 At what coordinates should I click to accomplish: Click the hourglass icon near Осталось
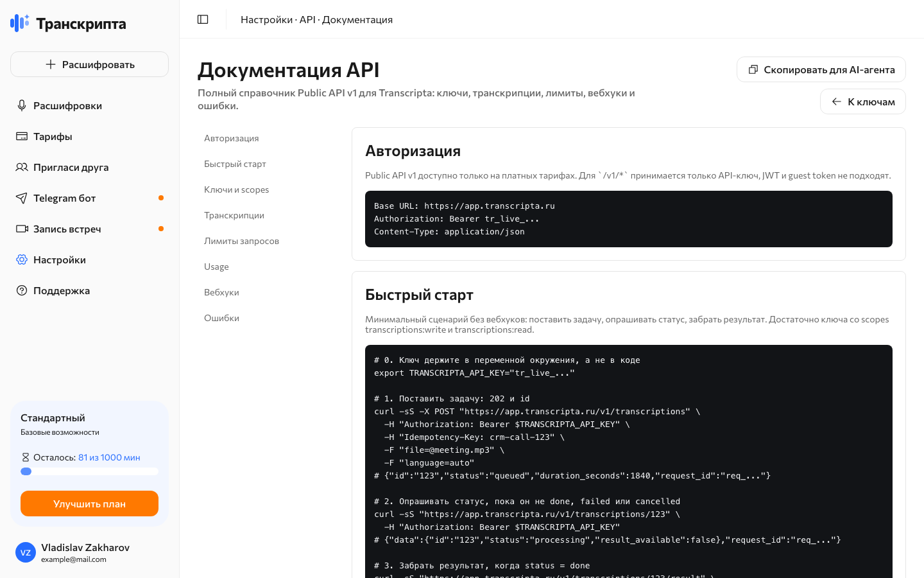click(26, 457)
